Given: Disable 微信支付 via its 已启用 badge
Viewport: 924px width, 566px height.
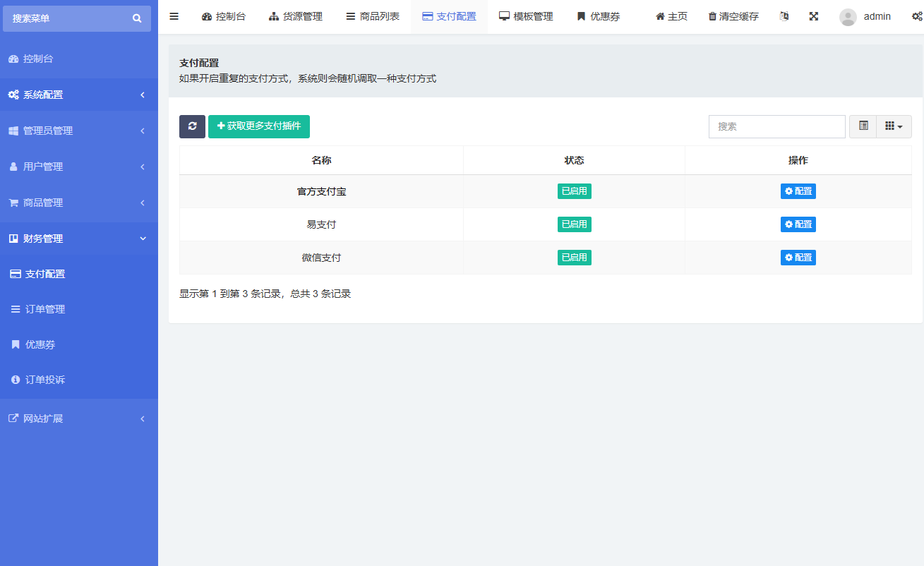Looking at the screenshot, I should pyautogui.click(x=574, y=257).
